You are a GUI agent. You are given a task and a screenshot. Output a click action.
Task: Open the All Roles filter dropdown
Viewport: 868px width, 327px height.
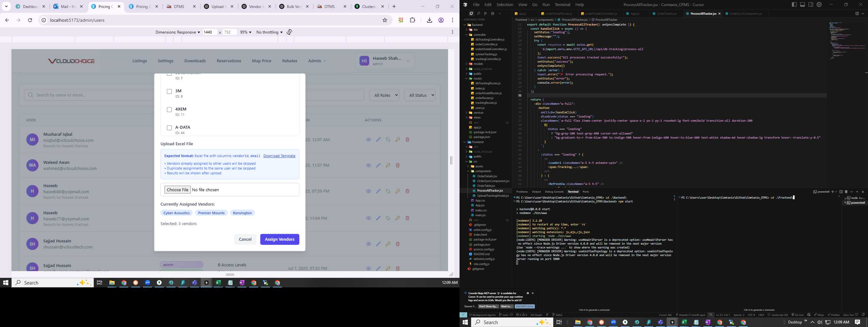coord(384,95)
